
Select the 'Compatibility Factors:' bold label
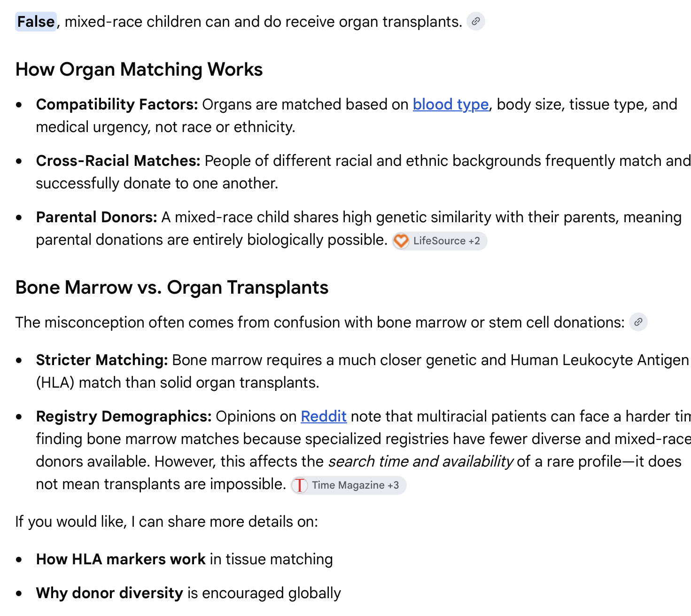(x=117, y=104)
